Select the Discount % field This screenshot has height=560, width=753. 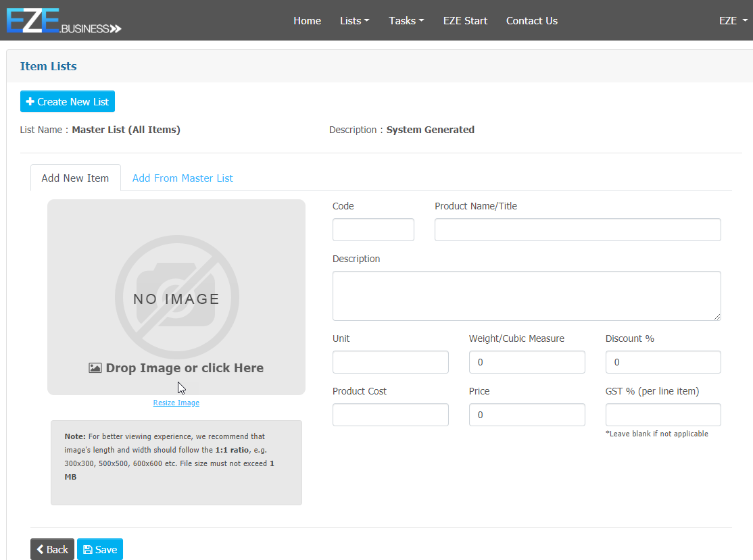(662, 362)
